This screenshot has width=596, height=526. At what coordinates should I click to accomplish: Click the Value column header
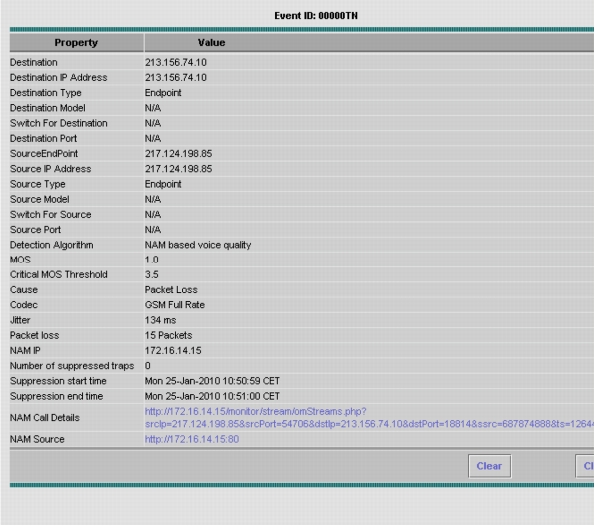pyautogui.click(x=211, y=43)
